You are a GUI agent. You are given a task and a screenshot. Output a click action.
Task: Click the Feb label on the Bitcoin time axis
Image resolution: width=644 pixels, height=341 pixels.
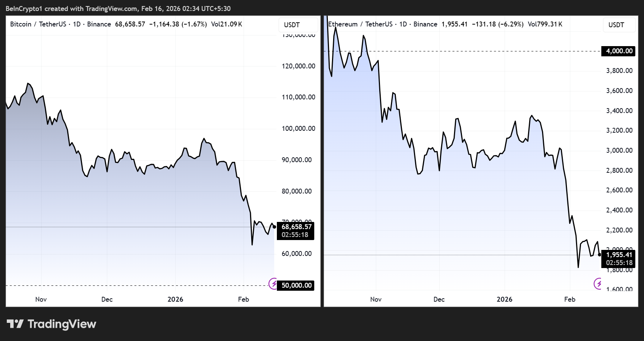point(244,299)
